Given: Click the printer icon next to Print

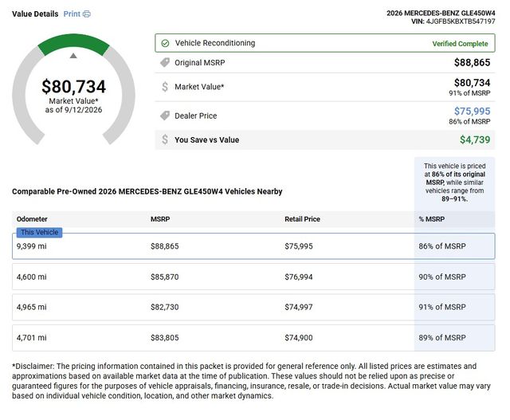Looking at the screenshot, I should coord(87,14).
